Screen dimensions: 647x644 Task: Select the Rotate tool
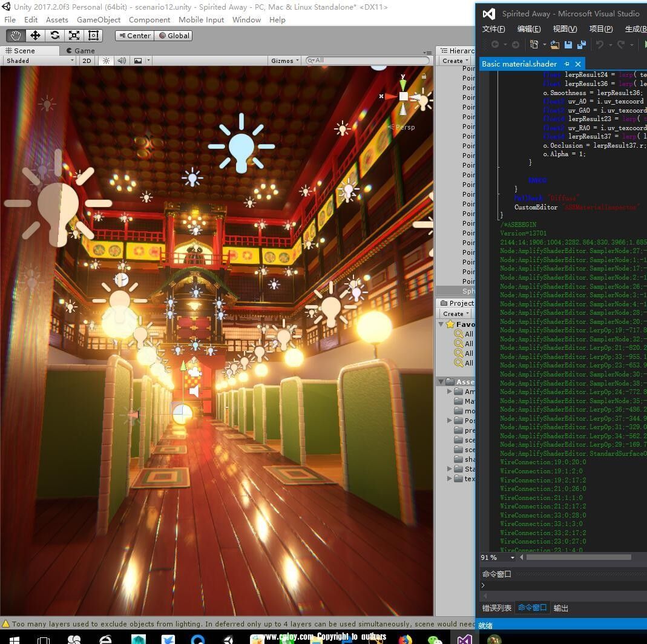point(54,36)
